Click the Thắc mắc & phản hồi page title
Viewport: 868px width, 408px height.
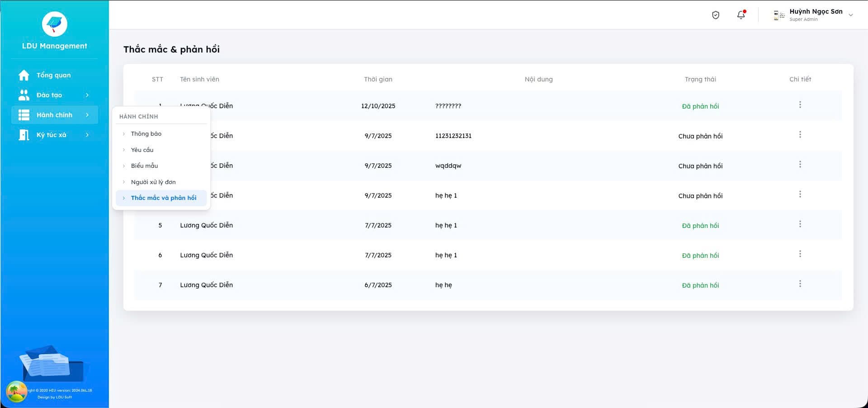tap(171, 49)
